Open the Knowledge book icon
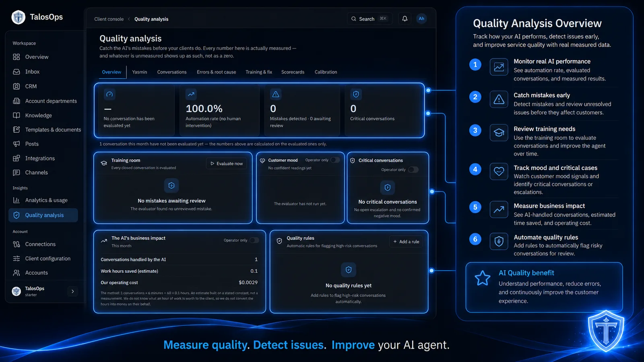The width and height of the screenshot is (644, 362). click(17, 115)
